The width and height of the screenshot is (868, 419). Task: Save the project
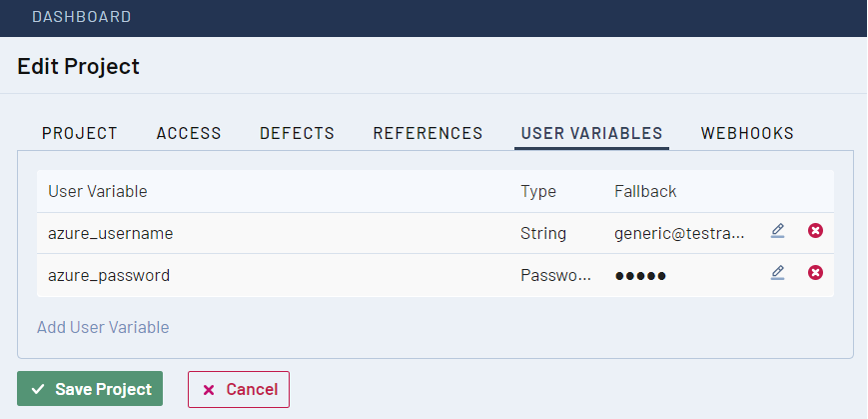click(x=90, y=389)
